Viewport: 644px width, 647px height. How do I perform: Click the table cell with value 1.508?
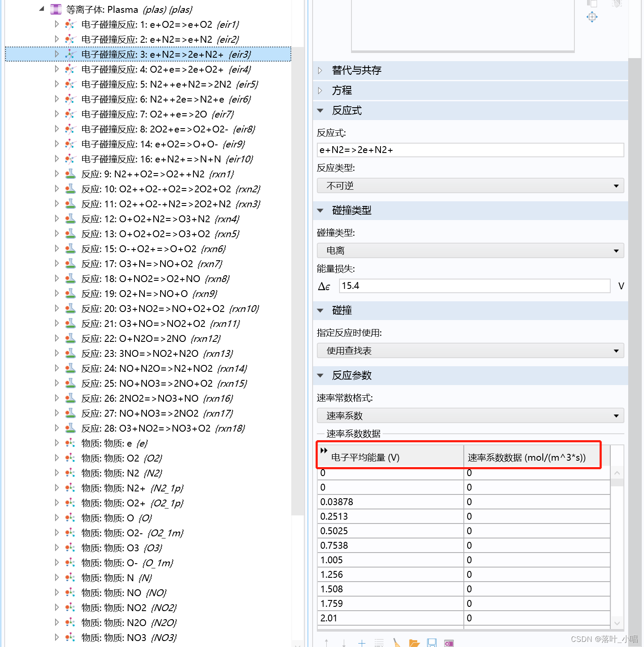click(x=390, y=589)
